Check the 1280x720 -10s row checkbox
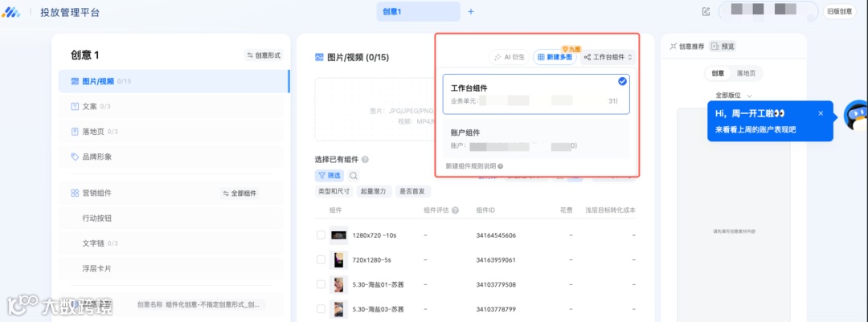The image size is (868, 322). (x=321, y=234)
